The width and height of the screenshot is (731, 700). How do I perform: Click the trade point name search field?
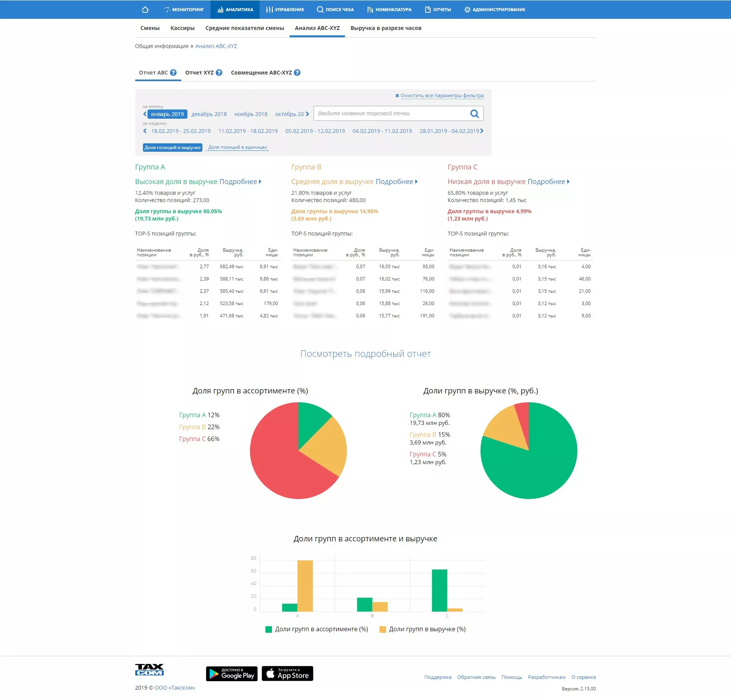[x=390, y=114]
